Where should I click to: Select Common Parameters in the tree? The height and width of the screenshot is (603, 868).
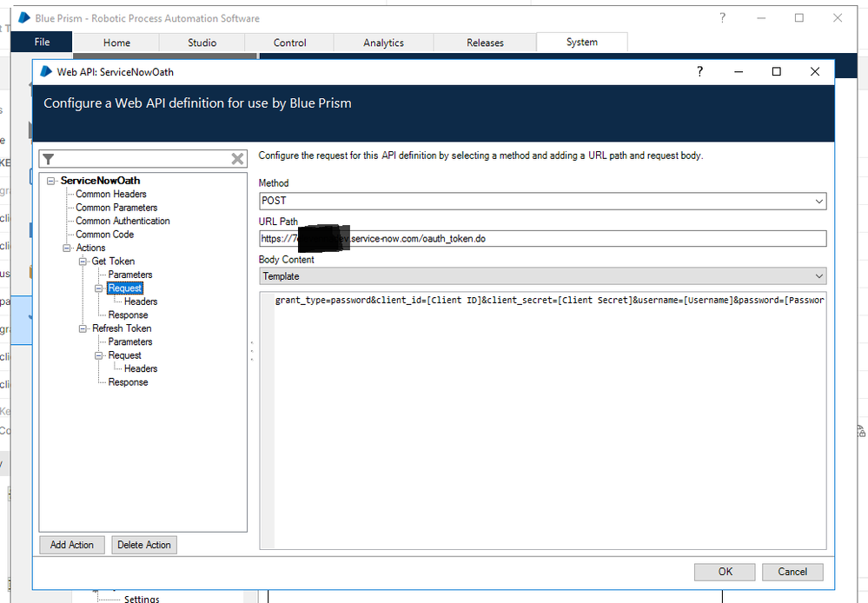[x=116, y=208]
